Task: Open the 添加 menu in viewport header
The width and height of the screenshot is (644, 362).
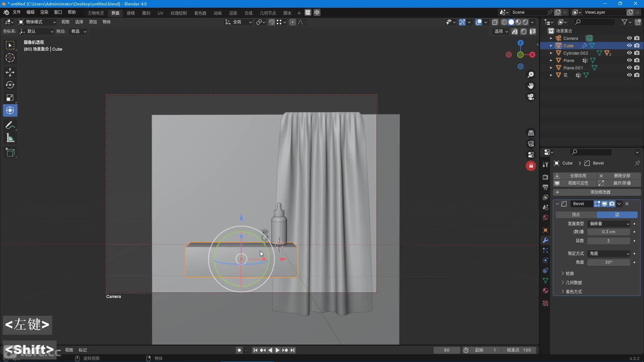Action: 93,22
